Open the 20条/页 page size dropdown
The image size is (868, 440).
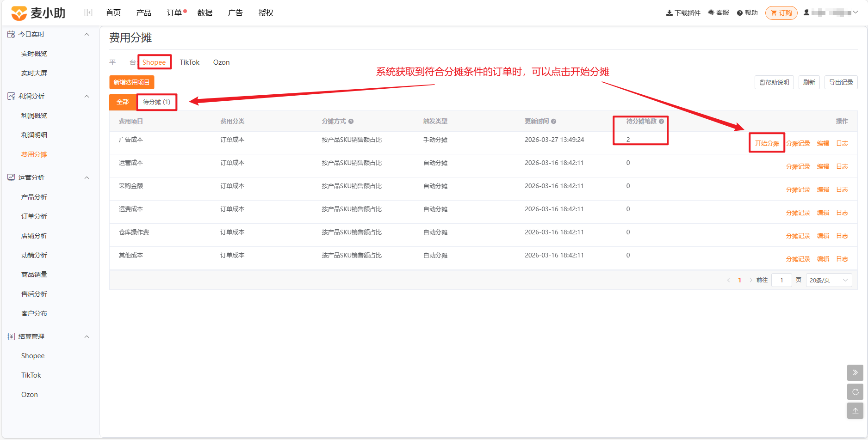point(829,280)
